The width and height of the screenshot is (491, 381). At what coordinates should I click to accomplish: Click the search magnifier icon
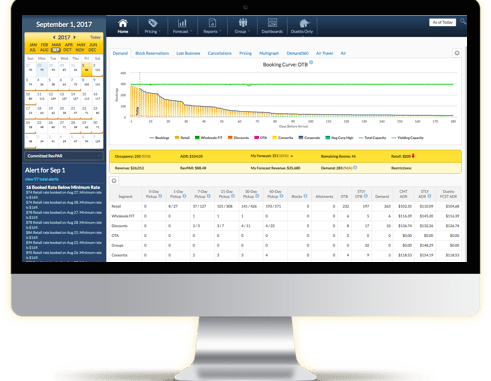pos(463,22)
